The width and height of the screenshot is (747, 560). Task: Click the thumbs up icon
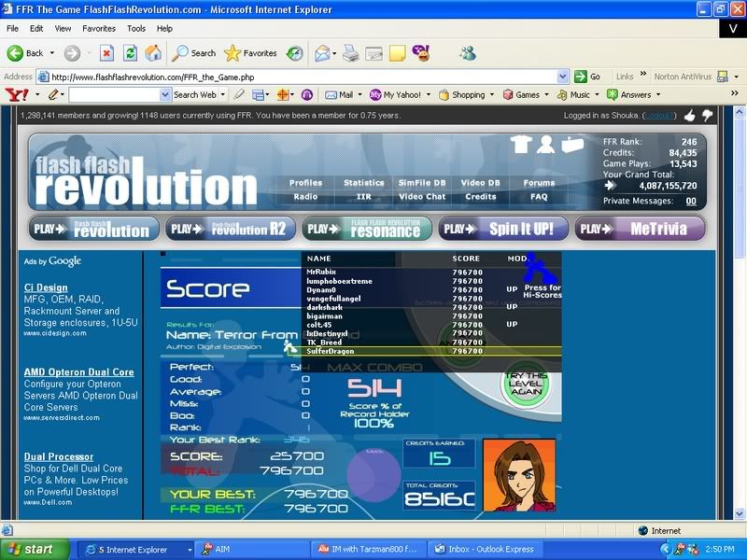pos(690,116)
